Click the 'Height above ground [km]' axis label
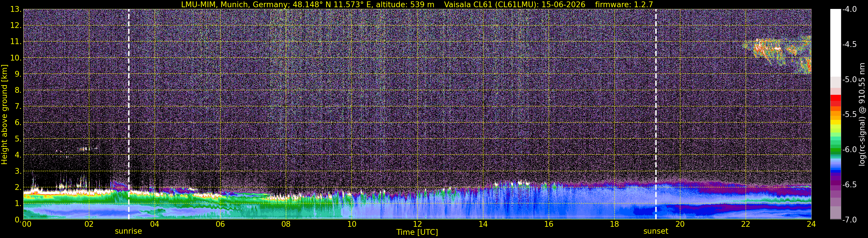Image resolution: width=868 pixels, height=238 pixels. 4,115
